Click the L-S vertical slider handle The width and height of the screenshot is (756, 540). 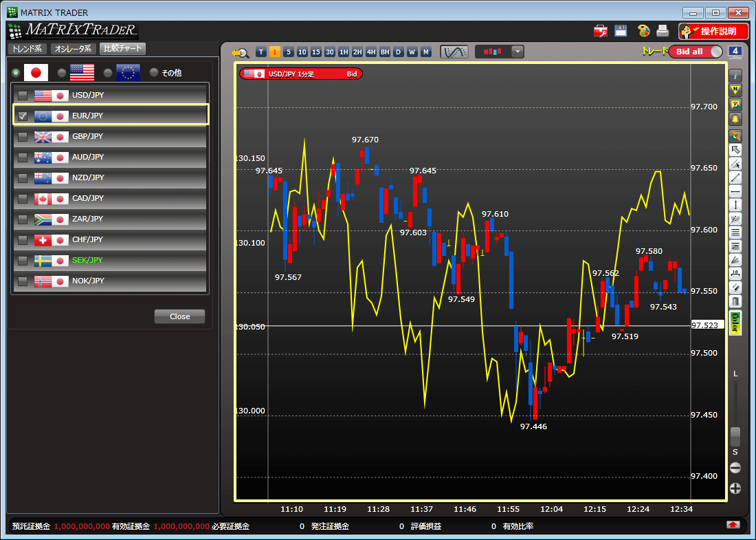(x=735, y=435)
